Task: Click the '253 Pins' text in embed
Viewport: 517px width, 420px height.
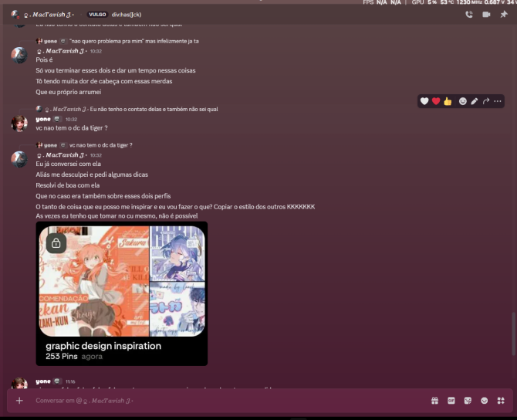Action: coord(62,357)
